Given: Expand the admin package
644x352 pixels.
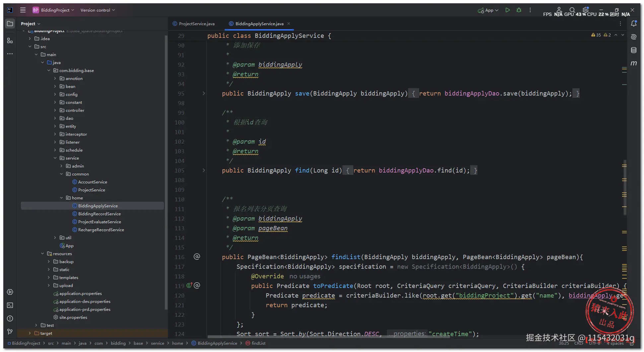Looking at the screenshot, I should click(61, 166).
